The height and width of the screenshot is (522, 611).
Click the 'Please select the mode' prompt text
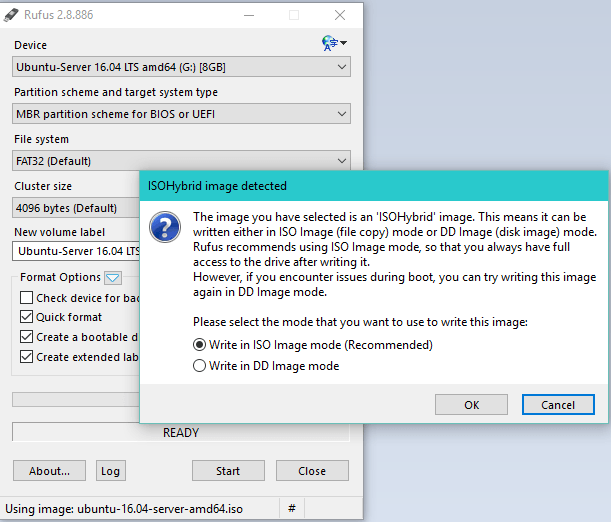tap(360, 322)
